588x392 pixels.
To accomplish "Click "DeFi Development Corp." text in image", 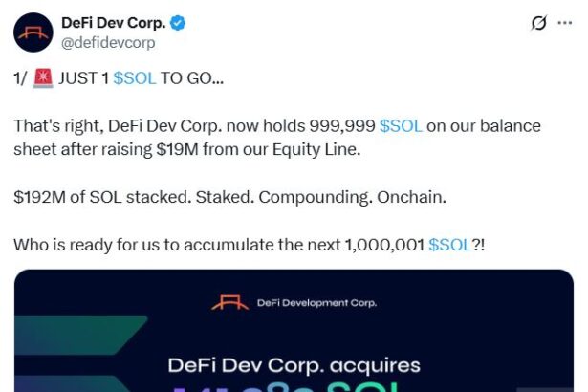I will tap(316, 303).
